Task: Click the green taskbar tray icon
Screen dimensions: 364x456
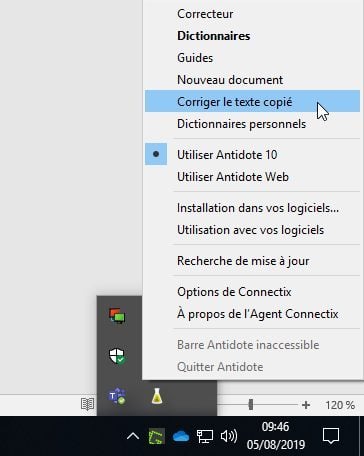Action: pos(156,436)
